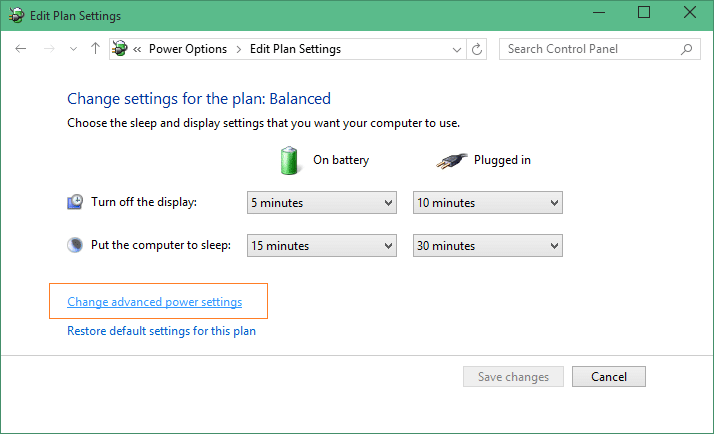Click Restore default settings for this plan
714x434 pixels.
pos(161,331)
